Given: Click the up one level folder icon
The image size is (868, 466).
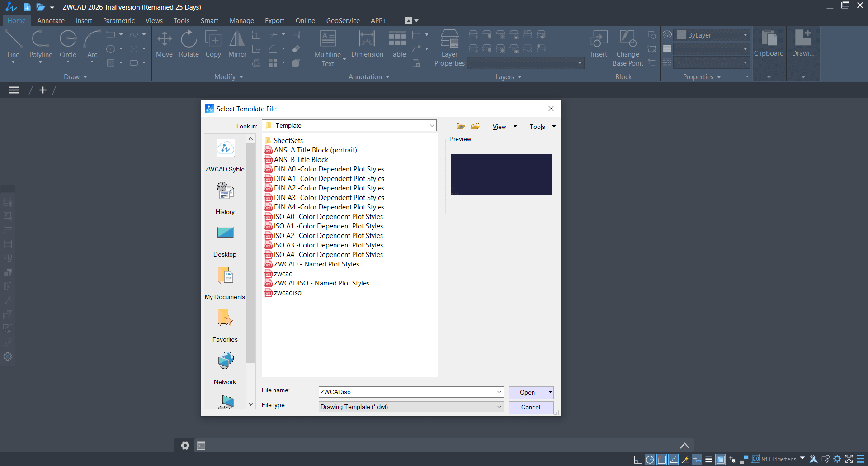Looking at the screenshot, I should click(461, 126).
